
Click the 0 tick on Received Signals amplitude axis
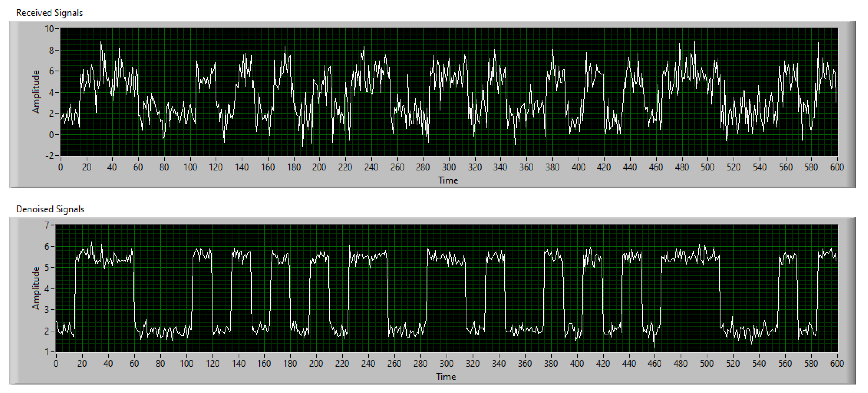coord(52,135)
